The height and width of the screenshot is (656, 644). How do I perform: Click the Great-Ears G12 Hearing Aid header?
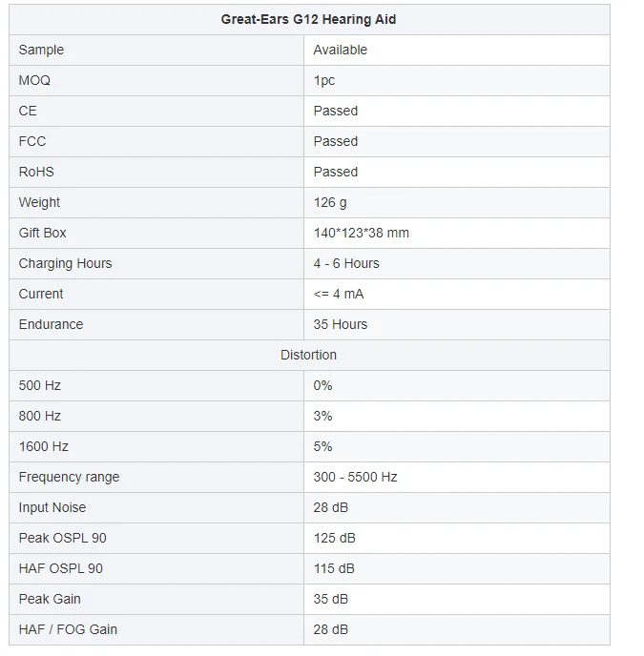308,19
